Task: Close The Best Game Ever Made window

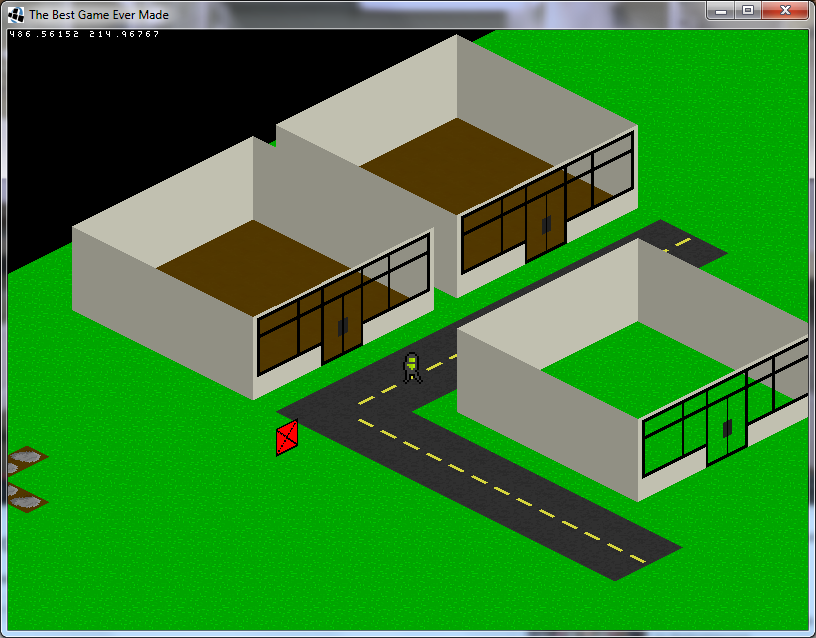Action: (785, 10)
